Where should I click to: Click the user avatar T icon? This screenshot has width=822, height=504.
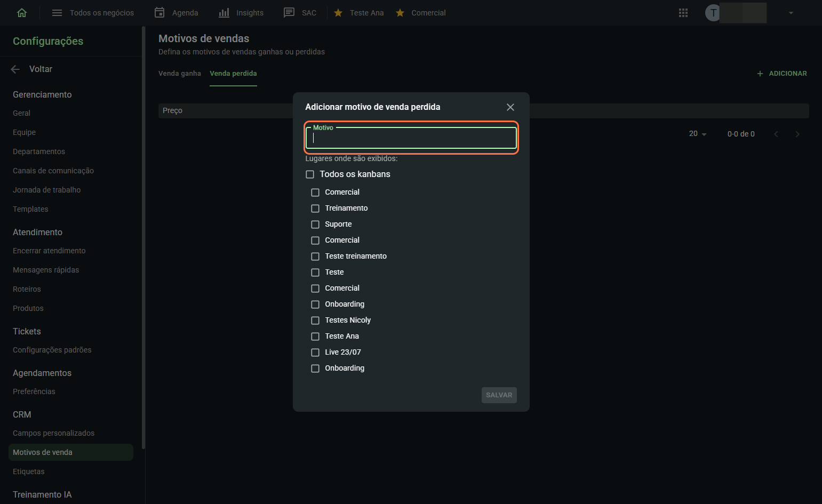(x=713, y=13)
